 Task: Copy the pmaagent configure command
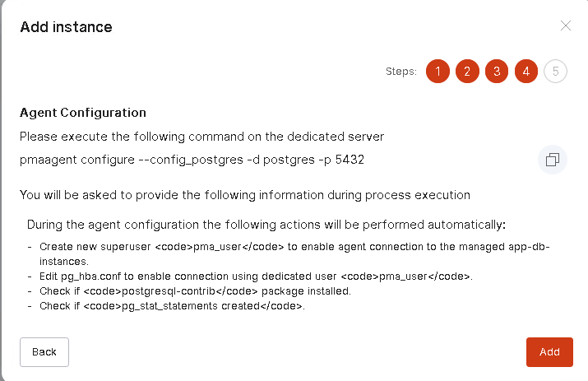point(553,160)
